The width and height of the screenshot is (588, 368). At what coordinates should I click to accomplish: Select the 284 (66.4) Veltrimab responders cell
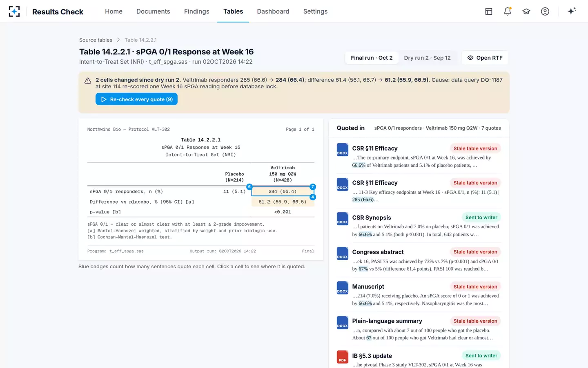[283, 191]
